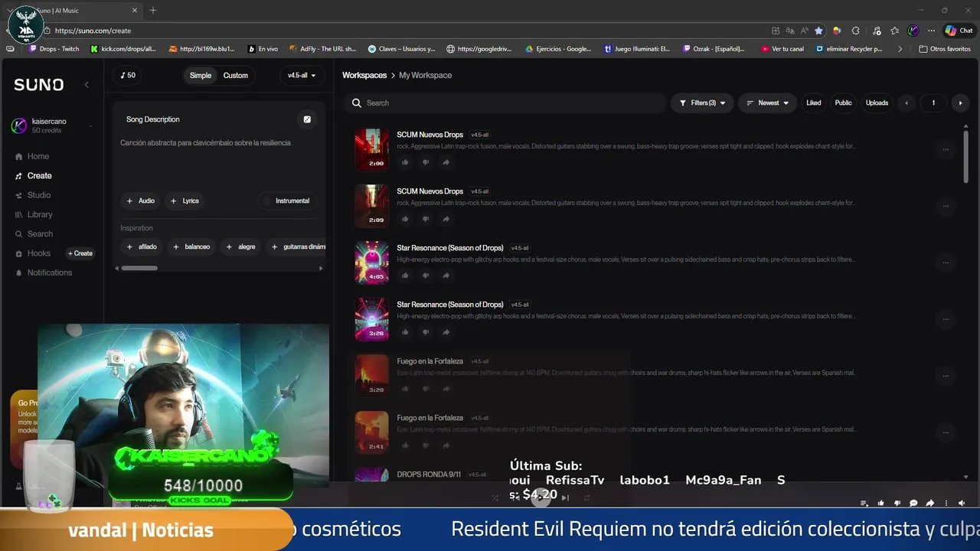
Task: Add the 'alegre' inspiration tag
Action: click(240, 246)
